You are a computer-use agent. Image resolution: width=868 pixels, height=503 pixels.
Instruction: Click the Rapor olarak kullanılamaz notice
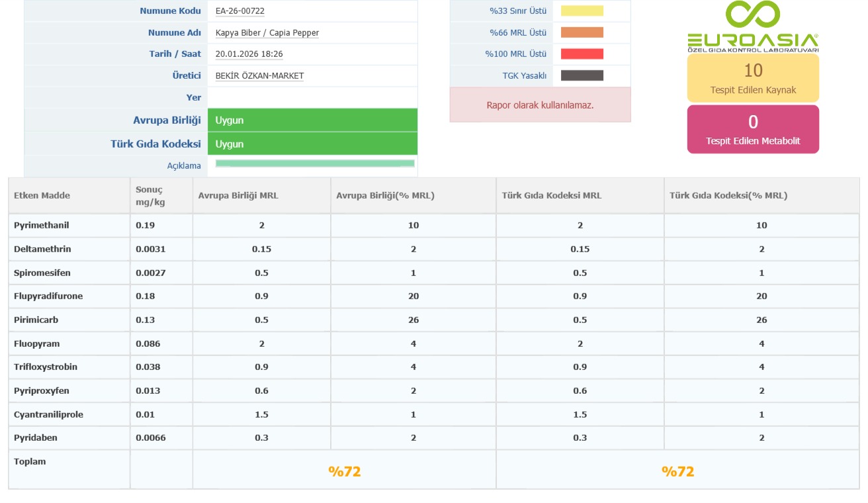coord(540,105)
